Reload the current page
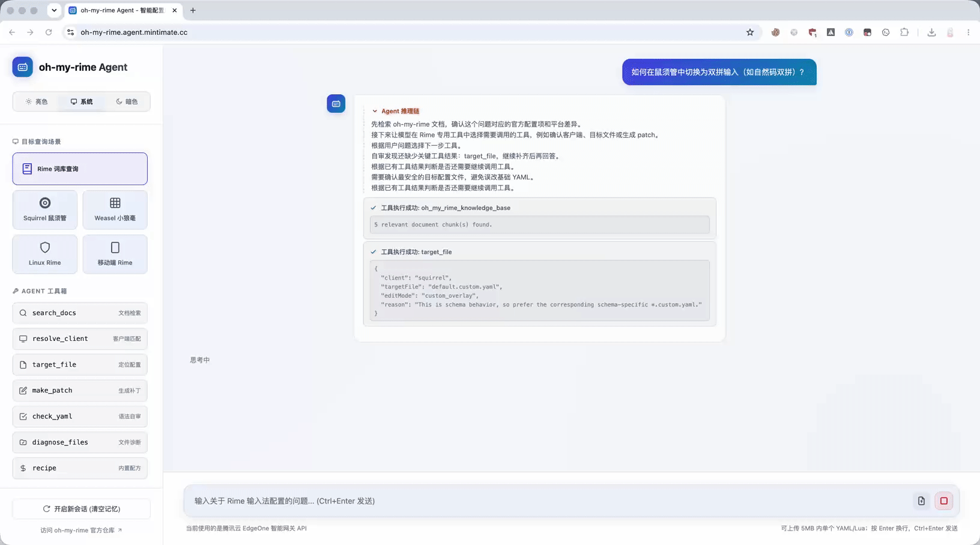 49,32
